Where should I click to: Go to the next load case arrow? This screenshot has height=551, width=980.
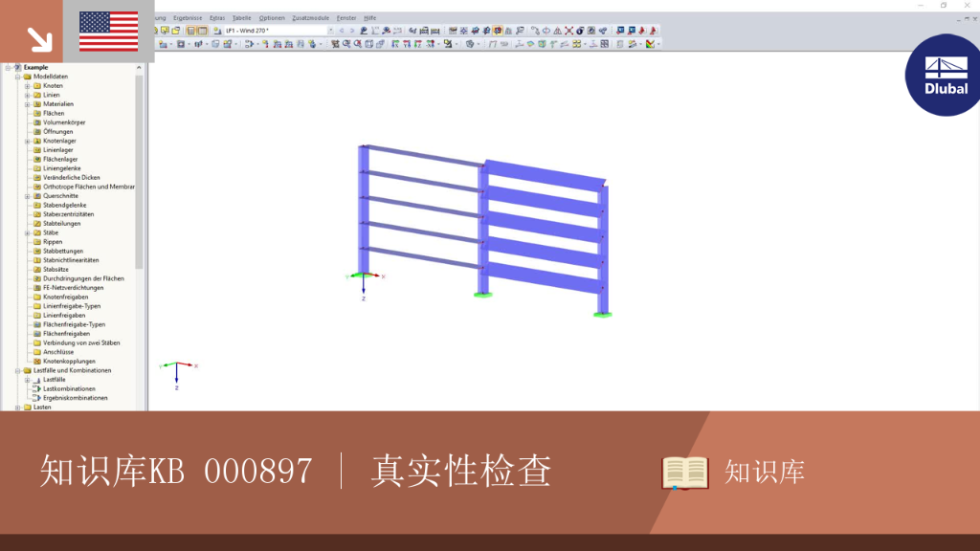pos(352,30)
